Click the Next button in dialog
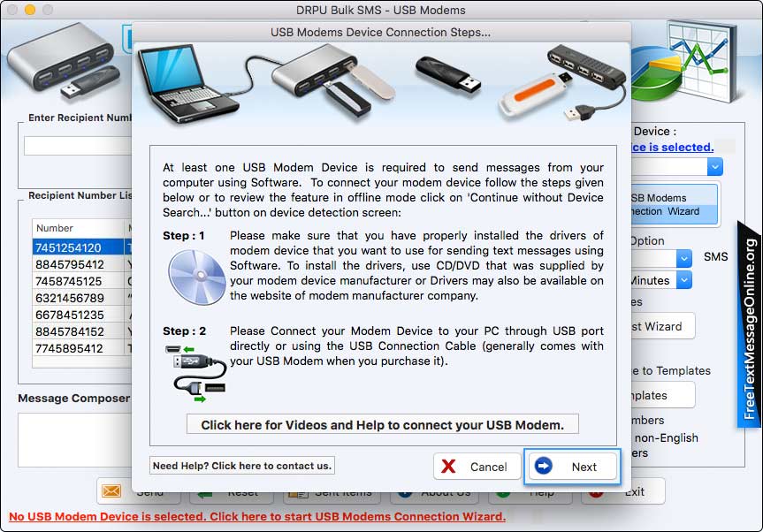 tap(572, 467)
